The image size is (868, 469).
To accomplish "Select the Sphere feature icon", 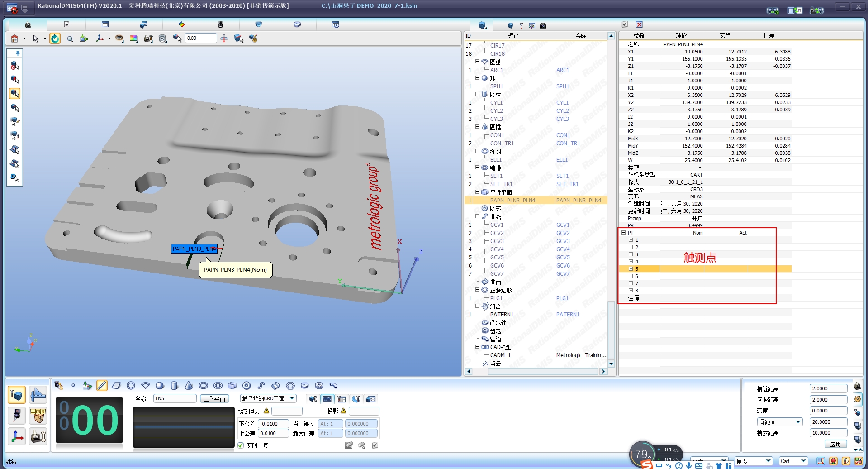I will pos(160,385).
